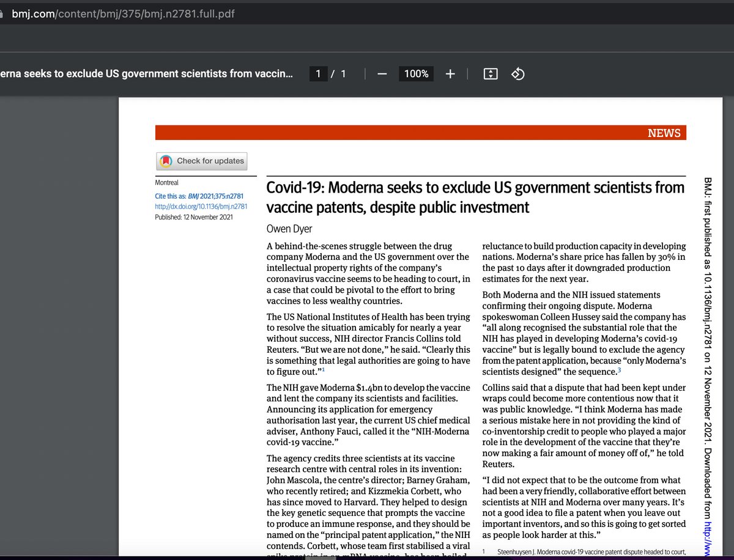Click the BMJ 2021;375:n2781 citation
Screen dimensions: 734x560
tap(217, 196)
